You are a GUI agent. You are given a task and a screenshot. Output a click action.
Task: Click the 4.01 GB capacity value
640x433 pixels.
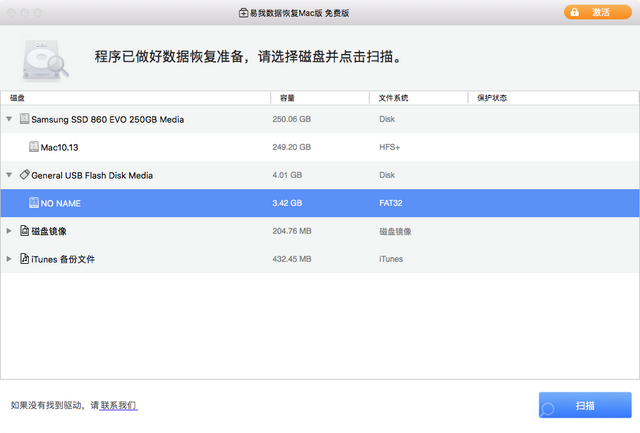pos(287,175)
